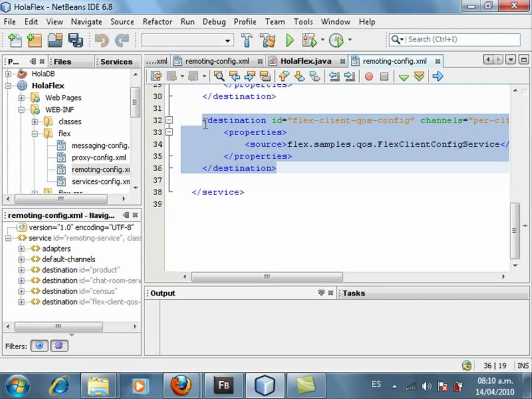Click the New Project toolbar icon
532x399 pixels.
point(34,40)
